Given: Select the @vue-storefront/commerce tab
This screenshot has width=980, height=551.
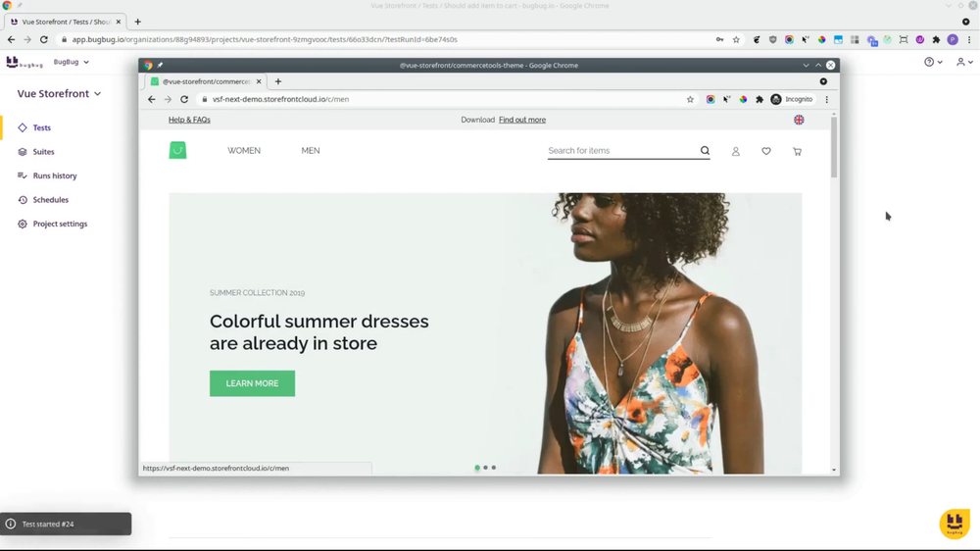Looking at the screenshot, I should [x=206, y=81].
